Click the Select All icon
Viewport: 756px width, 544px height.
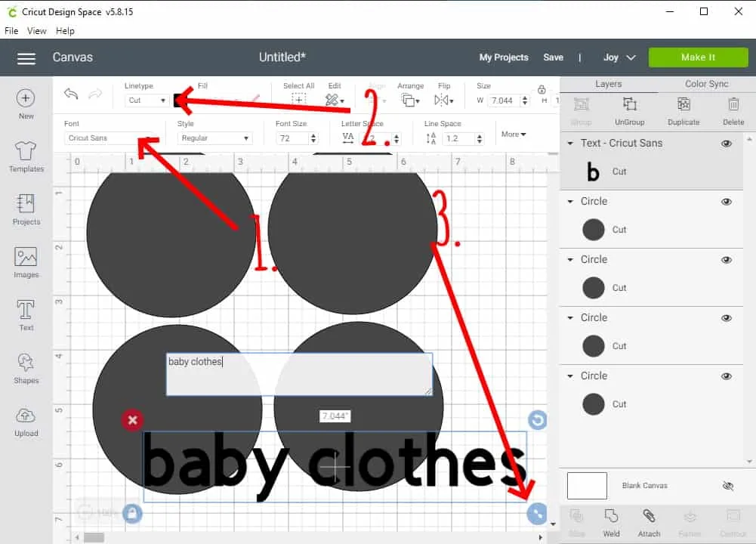[x=299, y=99]
